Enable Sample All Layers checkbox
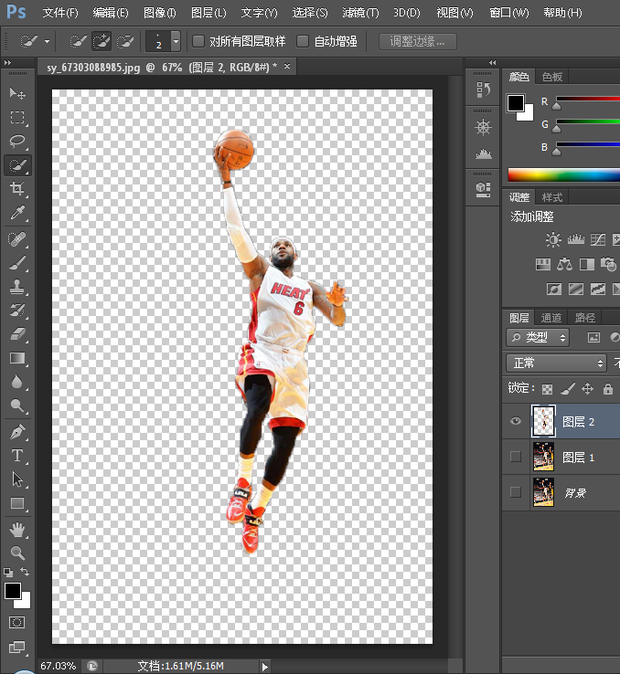 [x=198, y=41]
